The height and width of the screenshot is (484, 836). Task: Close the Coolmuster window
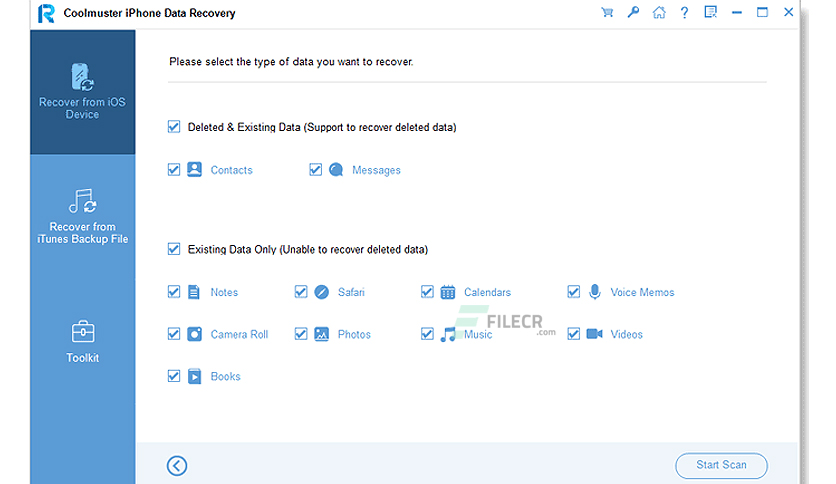point(789,12)
